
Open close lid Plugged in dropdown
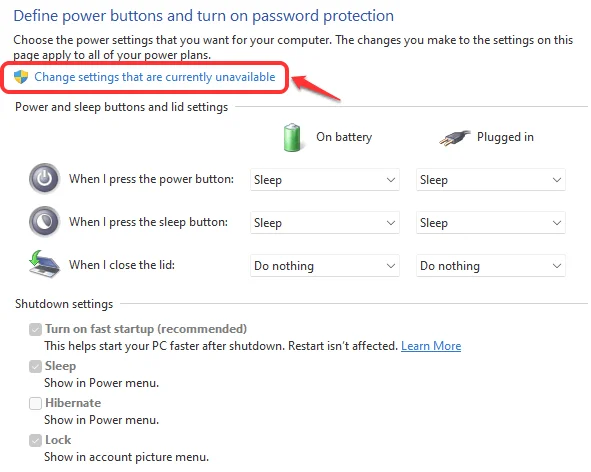point(491,266)
